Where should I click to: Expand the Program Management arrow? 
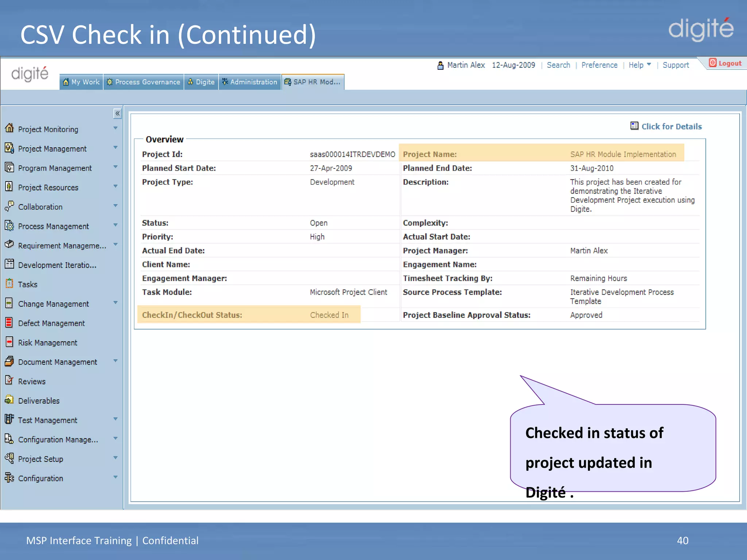[x=116, y=167]
